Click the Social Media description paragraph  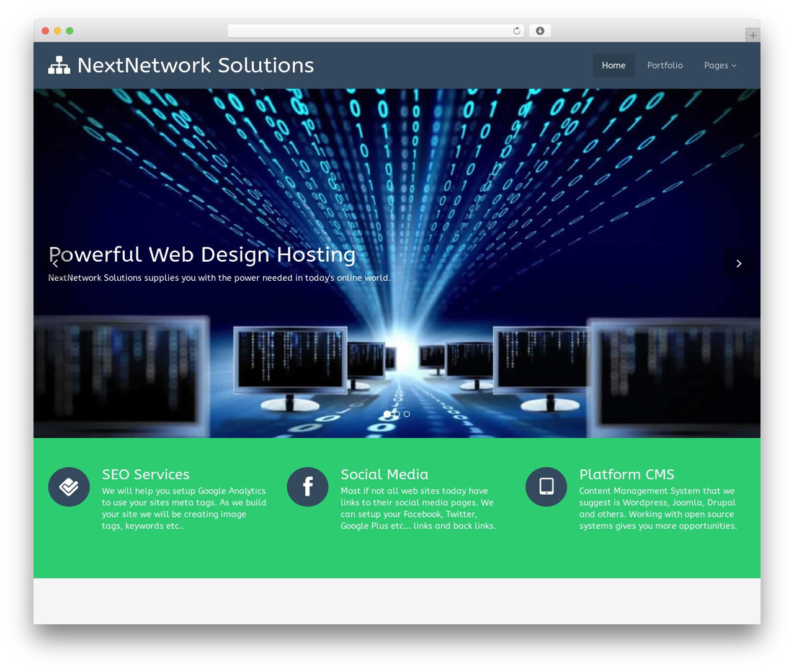(418, 508)
